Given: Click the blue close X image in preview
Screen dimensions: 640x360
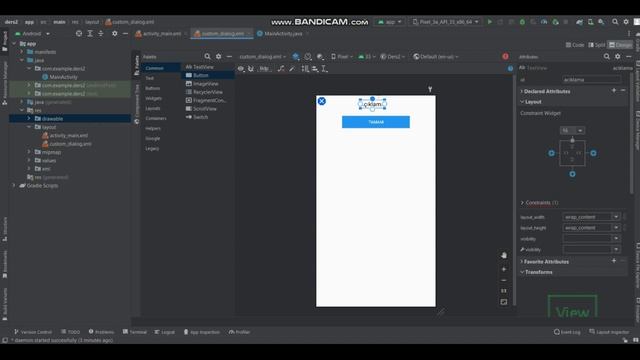Looking at the screenshot, I should click(322, 101).
